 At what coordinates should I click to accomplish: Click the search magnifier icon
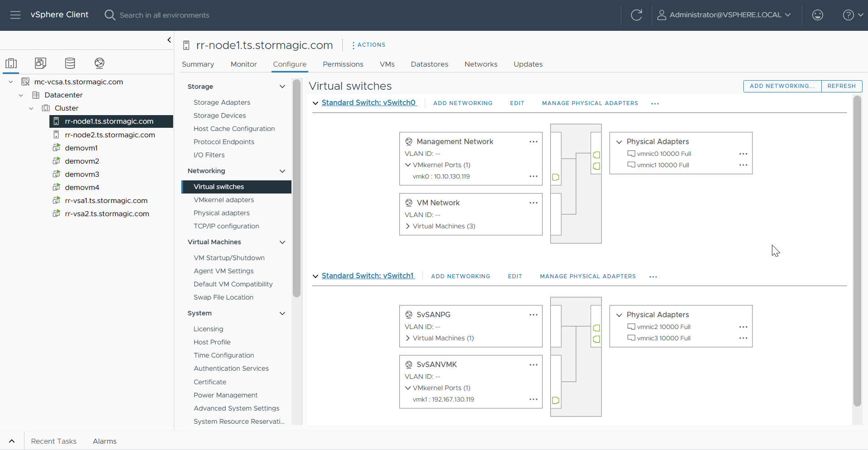(110, 15)
